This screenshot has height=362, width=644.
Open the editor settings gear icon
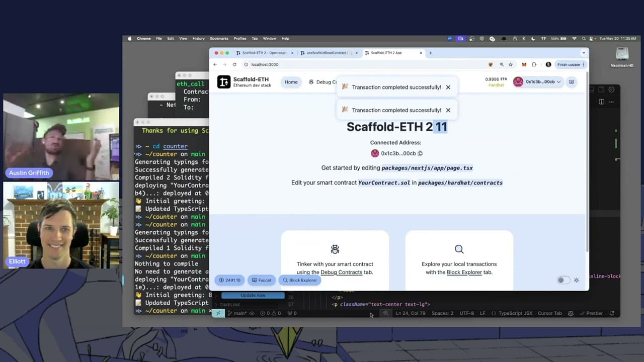tap(611, 89)
